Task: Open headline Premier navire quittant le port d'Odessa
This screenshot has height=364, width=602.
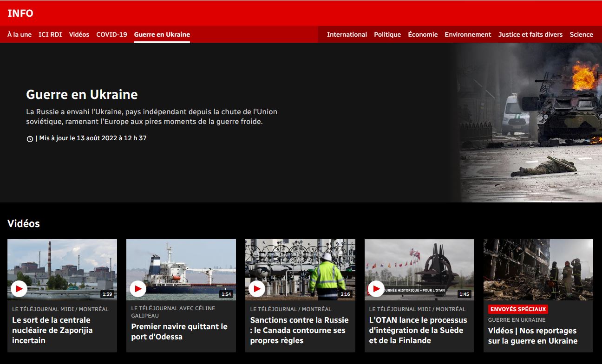Action: pyautogui.click(x=179, y=331)
